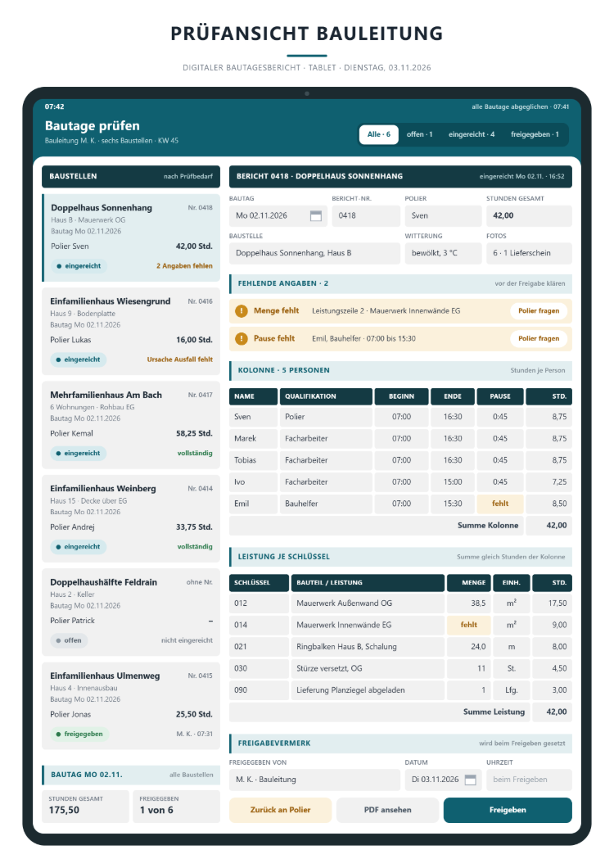
Task: Open the Doppelhaus Sonnenhang site card
Action: tap(131, 237)
